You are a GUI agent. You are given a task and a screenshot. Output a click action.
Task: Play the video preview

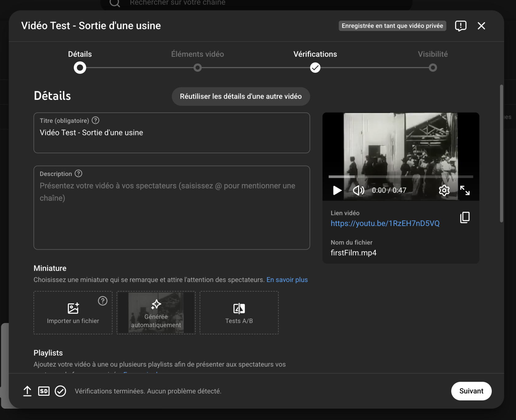[337, 190]
